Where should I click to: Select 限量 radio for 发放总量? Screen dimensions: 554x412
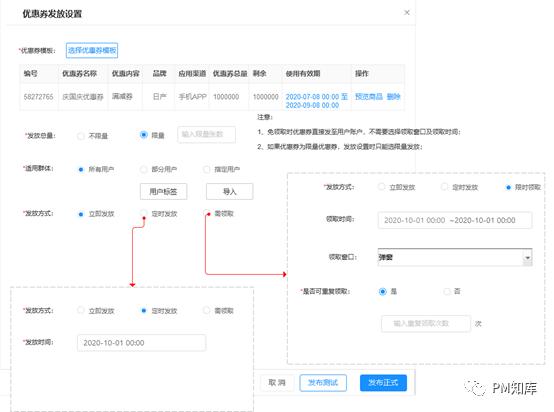(143, 135)
